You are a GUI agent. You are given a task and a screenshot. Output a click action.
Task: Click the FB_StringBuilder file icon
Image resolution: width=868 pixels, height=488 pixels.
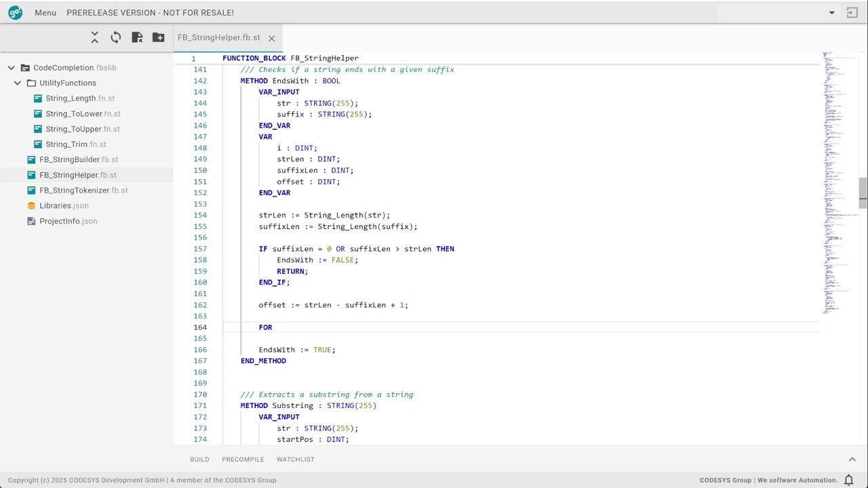click(31, 160)
